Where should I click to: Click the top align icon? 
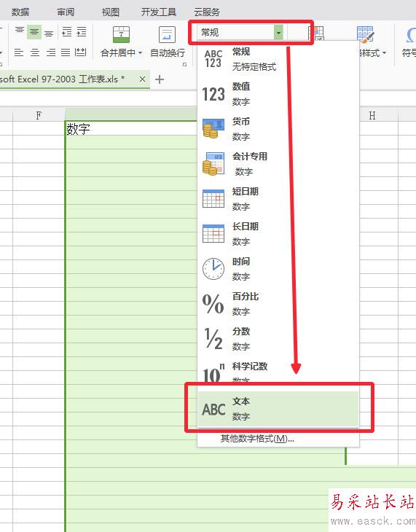(20, 31)
